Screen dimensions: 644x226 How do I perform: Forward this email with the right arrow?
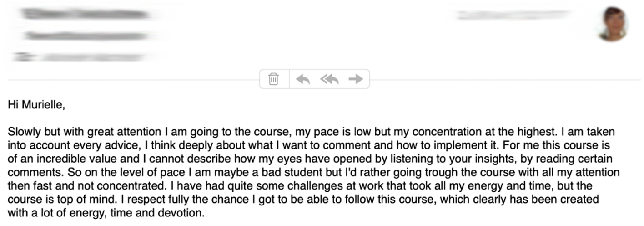pyautogui.click(x=356, y=79)
